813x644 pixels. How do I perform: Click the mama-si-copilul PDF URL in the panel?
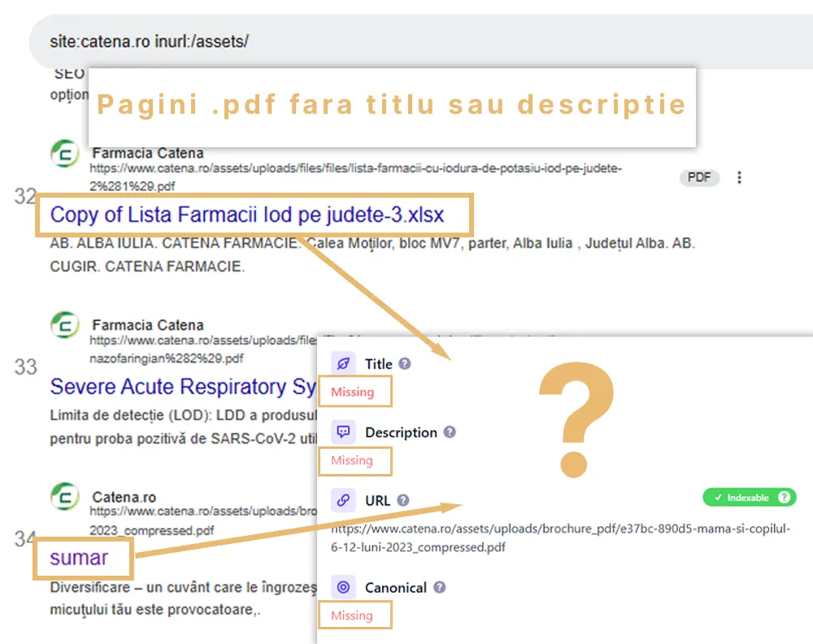560,537
